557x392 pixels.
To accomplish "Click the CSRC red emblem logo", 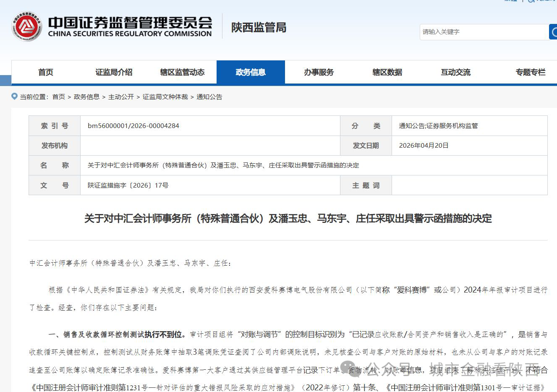I will (26, 27).
